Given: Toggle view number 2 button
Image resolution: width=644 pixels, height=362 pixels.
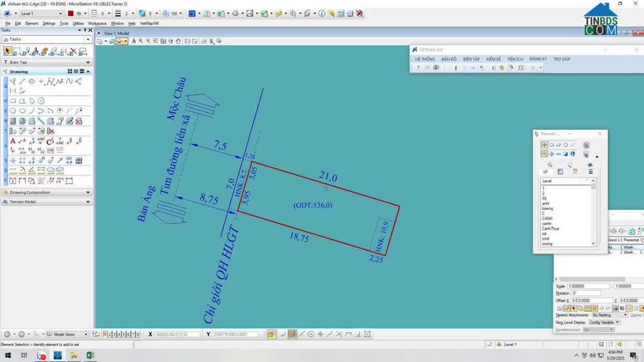Looking at the screenshot, I should pyautogui.click(x=109, y=335).
